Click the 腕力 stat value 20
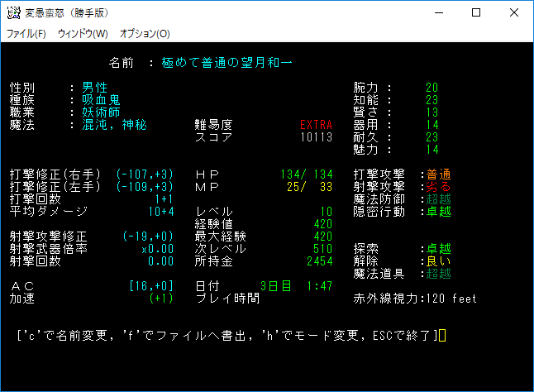 point(431,88)
